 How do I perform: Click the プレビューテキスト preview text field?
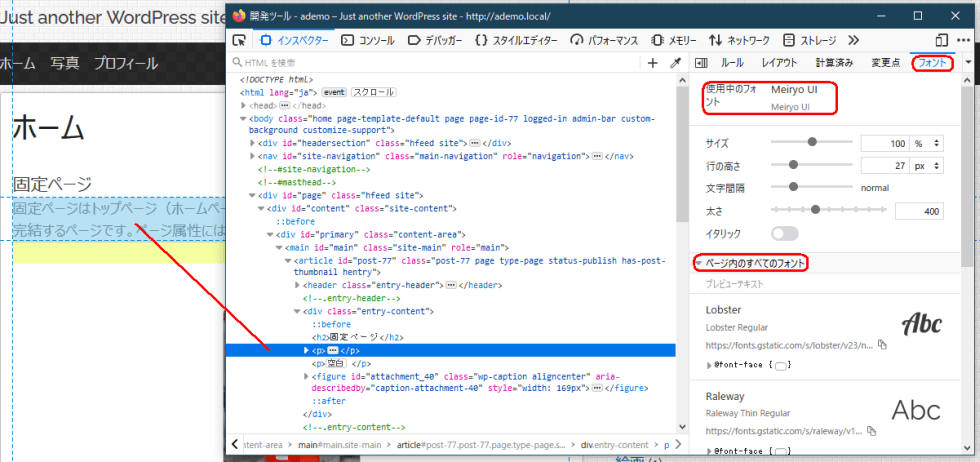tap(824, 284)
